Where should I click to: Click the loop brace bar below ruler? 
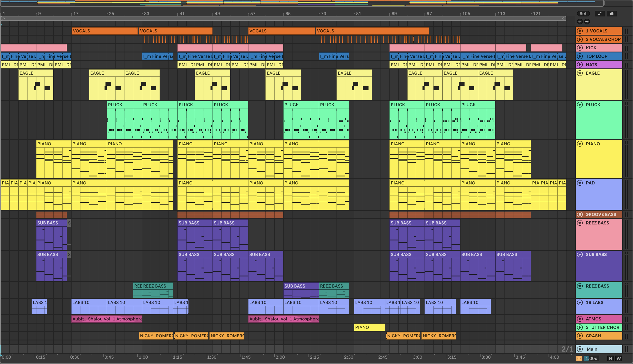coord(284,19)
